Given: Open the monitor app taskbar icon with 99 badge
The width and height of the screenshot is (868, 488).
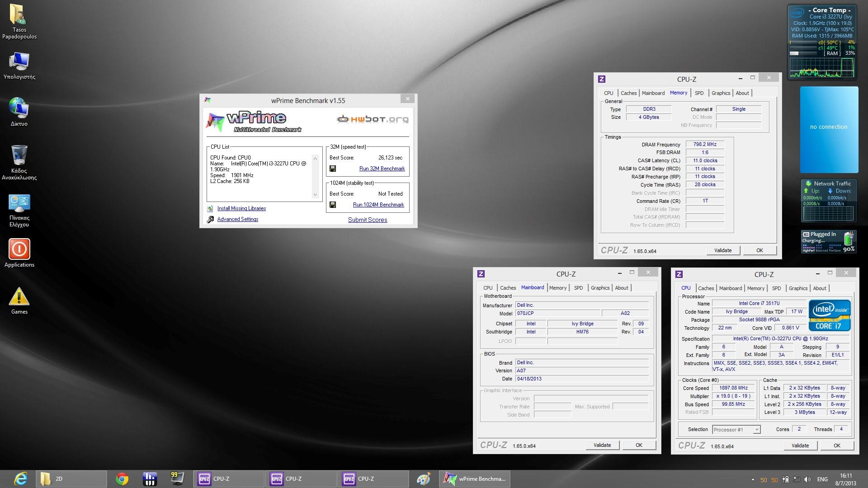Looking at the screenshot, I should [x=177, y=479].
